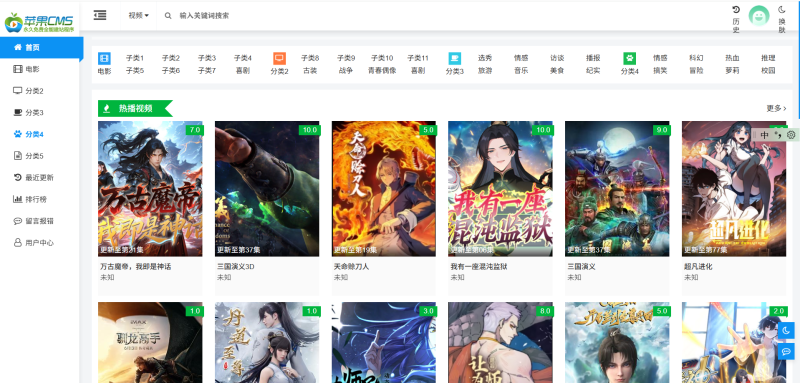
Task: Open the 三国演义3D title link
Action: [x=236, y=267]
